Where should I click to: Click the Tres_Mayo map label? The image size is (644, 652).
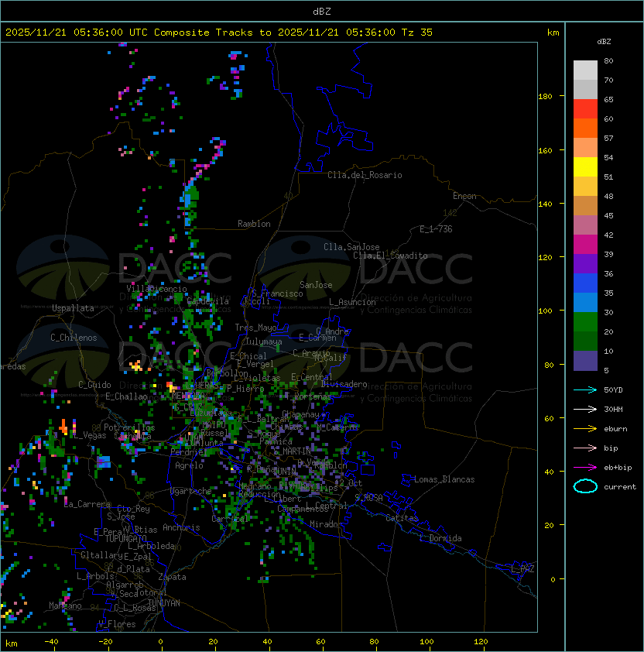(x=255, y=328)
